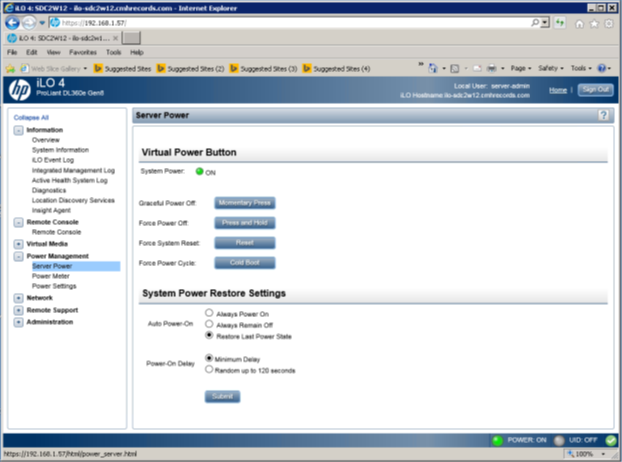
Task: Click the Feeds toolbar icon
Action: pyautogui.click(x=455, y=68)
